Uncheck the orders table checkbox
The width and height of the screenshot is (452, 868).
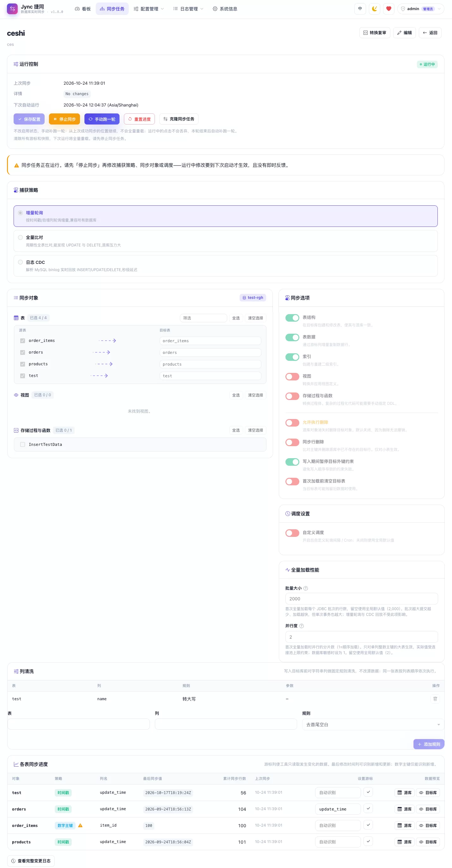pos(22,352)
